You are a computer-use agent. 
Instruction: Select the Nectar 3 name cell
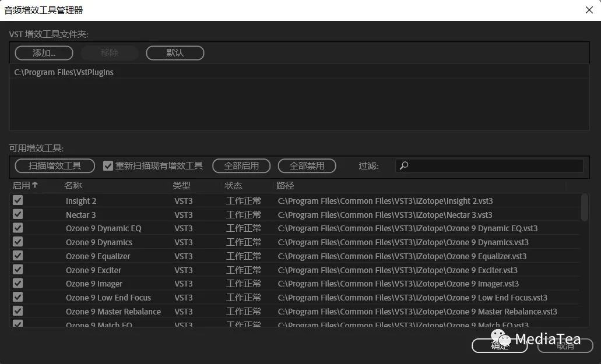tap(81, 215)
